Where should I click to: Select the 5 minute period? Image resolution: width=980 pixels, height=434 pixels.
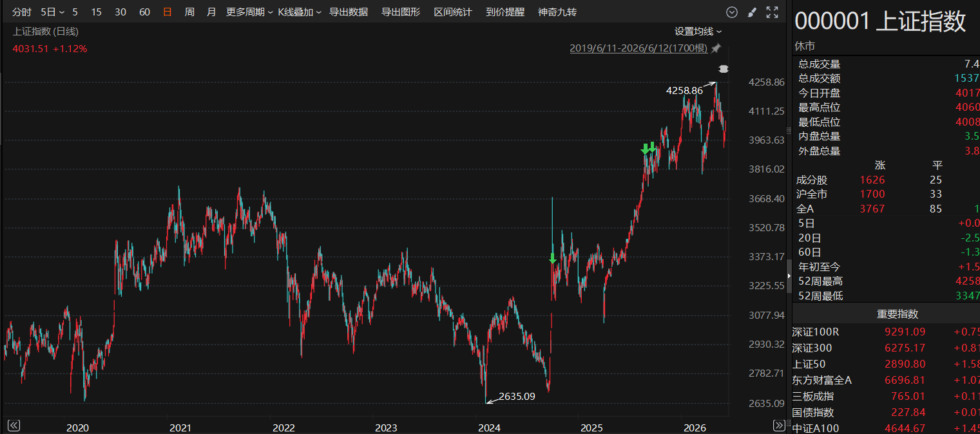(x=75, y=12)
